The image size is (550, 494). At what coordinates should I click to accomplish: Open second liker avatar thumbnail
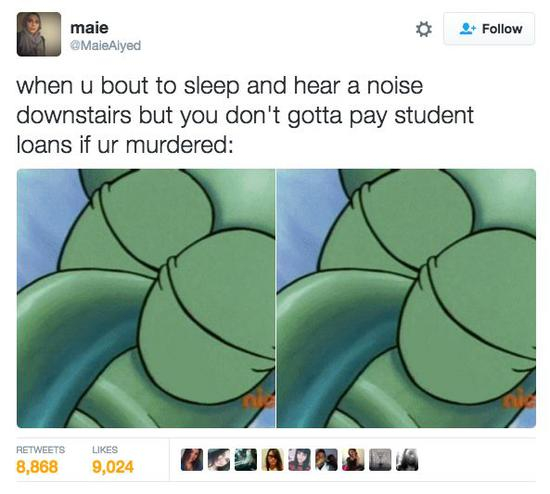(219, 460)
